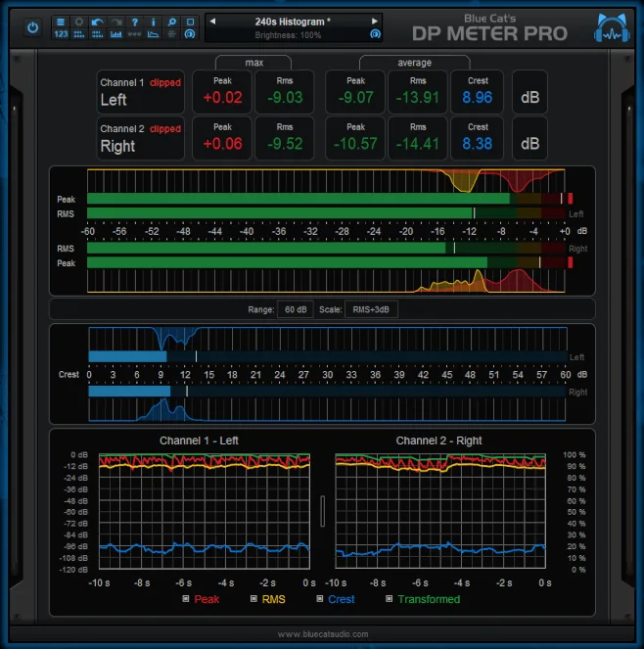Click the 'Channel 2 - Right' graph title
Image resolution: width=644 pixels, height=649 pixels.
[438, 440]
